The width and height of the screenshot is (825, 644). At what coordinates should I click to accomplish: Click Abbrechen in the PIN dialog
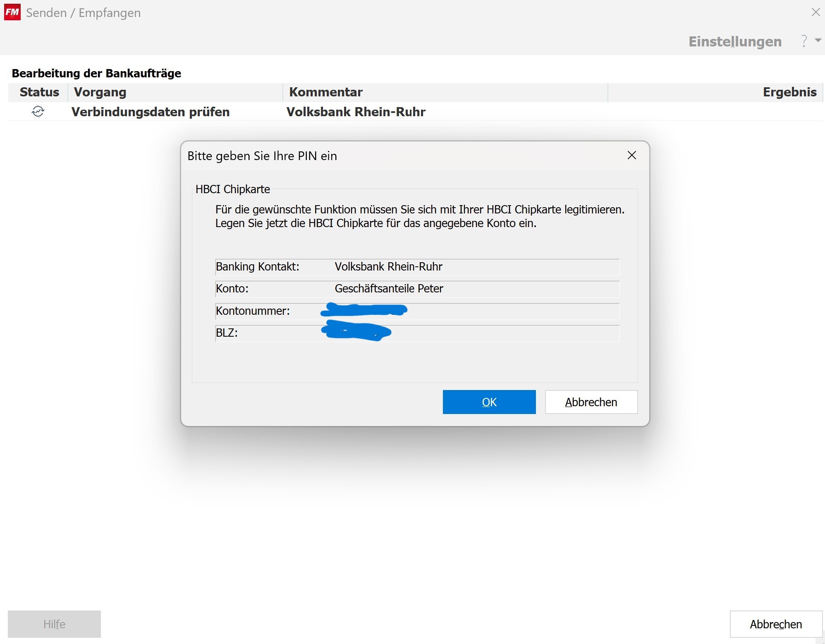tap(591, 402)
